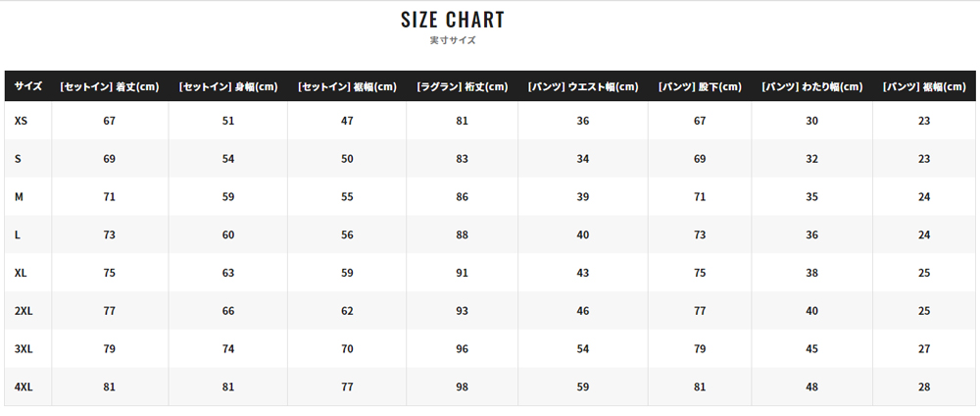The height and width of the screenshot is (416, 980).
Task: Select the XL size row label
Action: [21, 274]
